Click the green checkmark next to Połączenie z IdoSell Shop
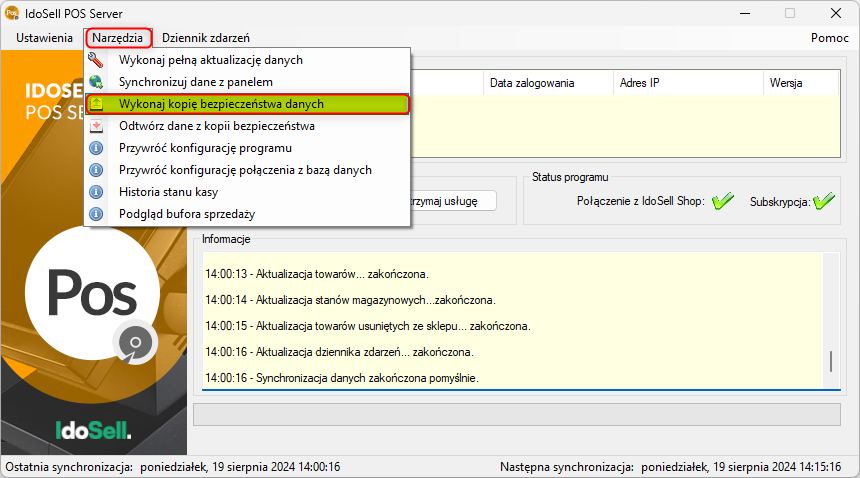The height and width of the screenshot is (478, 860). (x=723, y=201)
